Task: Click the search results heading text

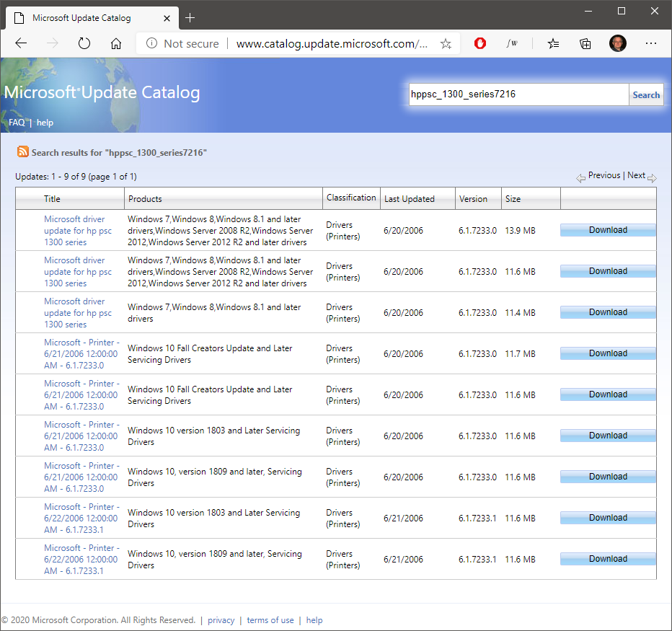Action: (x=119, y=153)
